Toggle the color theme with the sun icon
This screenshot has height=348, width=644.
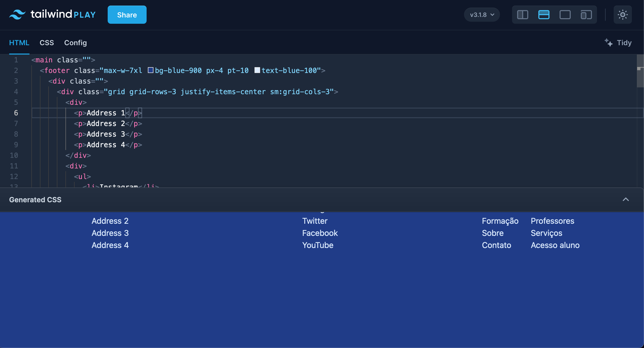tap(623, 14)
